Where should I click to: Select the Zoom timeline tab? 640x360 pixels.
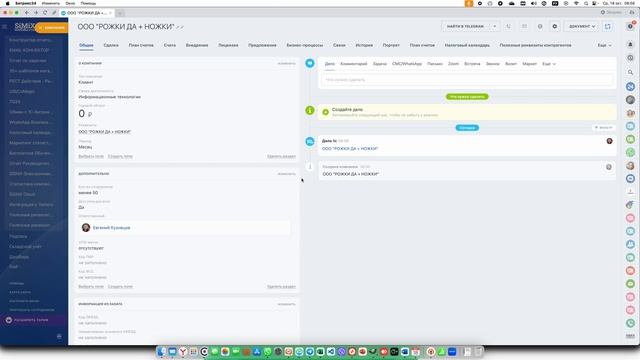[x=453, y=64]
